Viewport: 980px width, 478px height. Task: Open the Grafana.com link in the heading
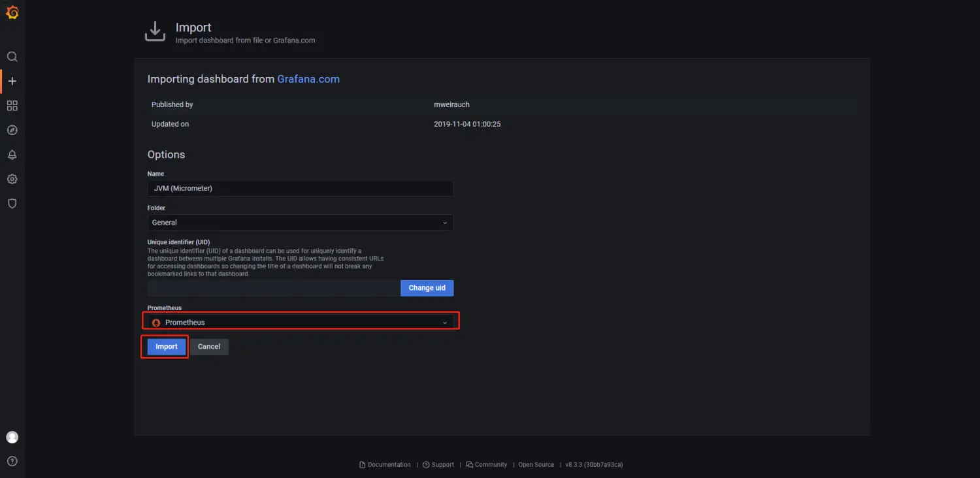pyautogui.click(x=308, y=79)
